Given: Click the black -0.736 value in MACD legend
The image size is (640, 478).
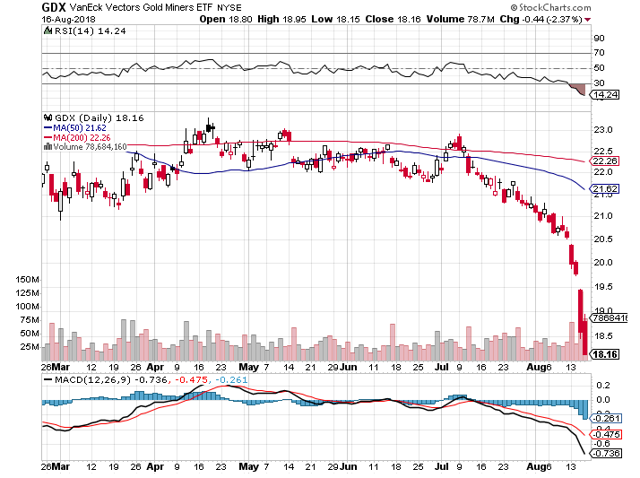Looking at the screenshot, I should pyautogui.click(x=150, y=380).
